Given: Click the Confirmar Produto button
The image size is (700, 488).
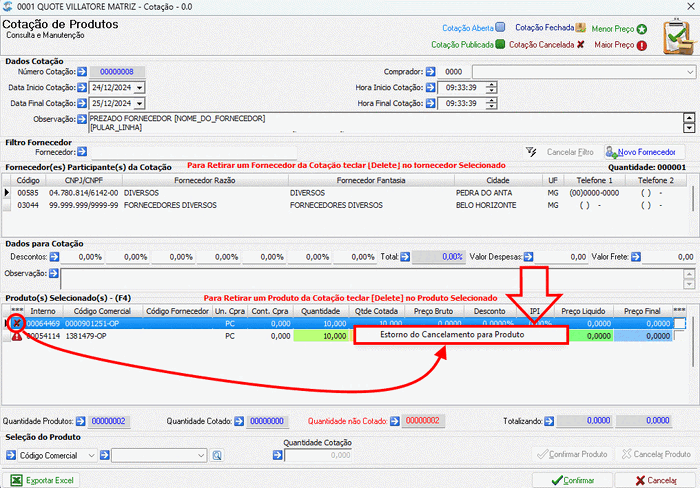Looking at the screenshot, I should pos(572,454).
